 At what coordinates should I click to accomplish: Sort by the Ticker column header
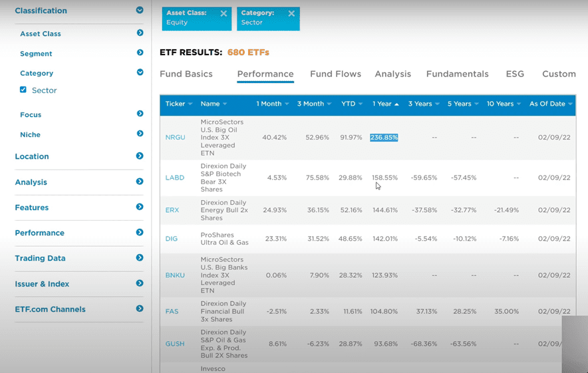click(179, 104)
